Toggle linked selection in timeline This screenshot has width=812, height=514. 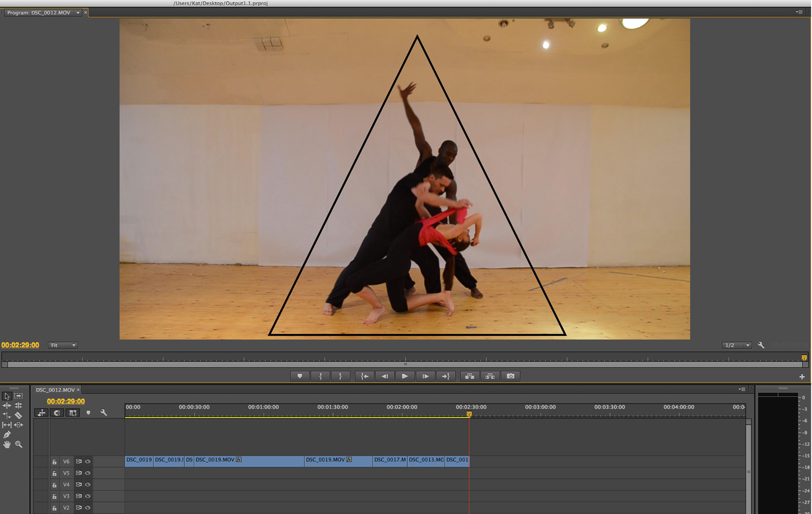[x=73, y=412]
